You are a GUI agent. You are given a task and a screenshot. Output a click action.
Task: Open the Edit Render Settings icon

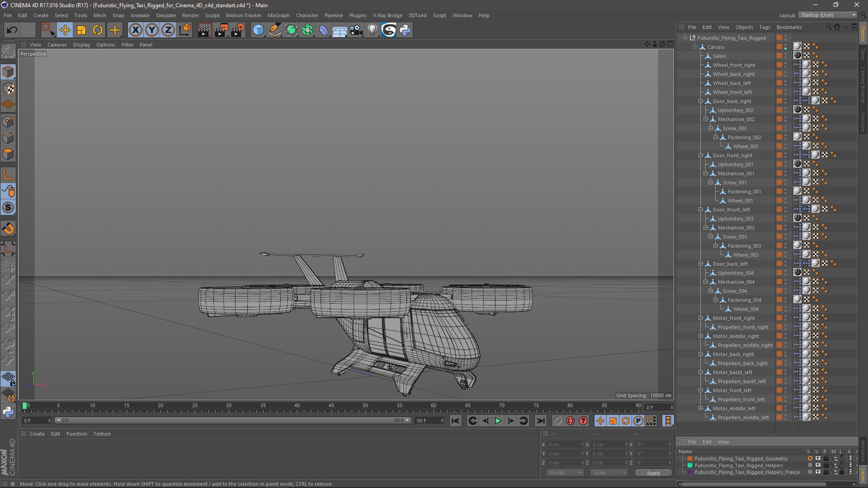point(238,30)
